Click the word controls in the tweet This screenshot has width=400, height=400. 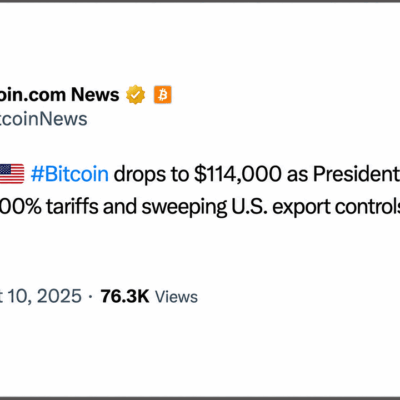click(367, 207)
